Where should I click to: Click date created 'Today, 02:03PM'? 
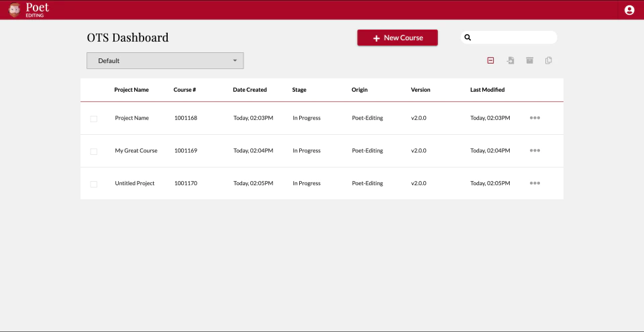(254, 118)
